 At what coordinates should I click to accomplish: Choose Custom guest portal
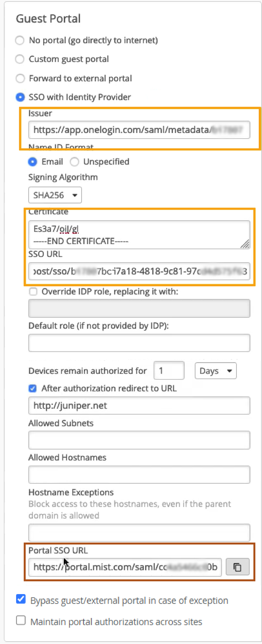(20, 59)
